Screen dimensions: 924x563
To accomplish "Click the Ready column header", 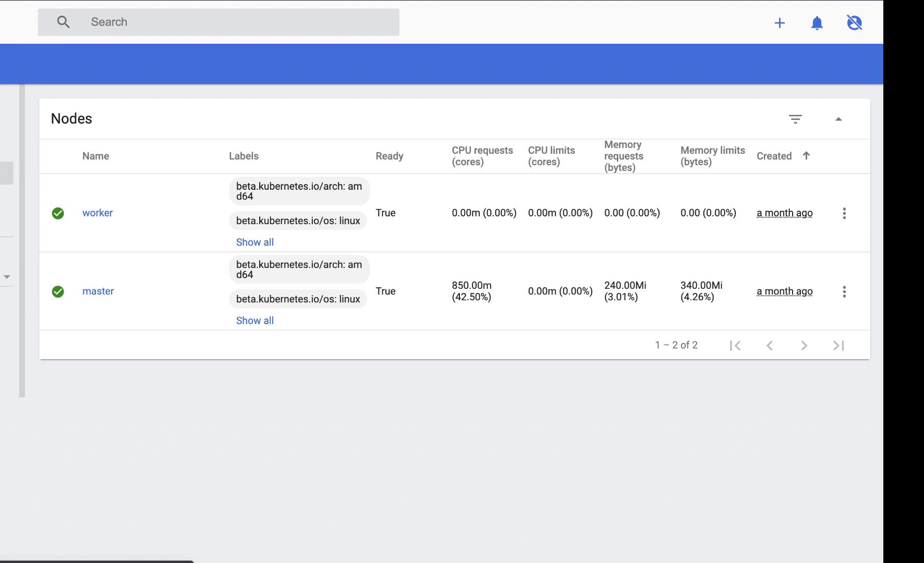I will [x=390, y=156].
